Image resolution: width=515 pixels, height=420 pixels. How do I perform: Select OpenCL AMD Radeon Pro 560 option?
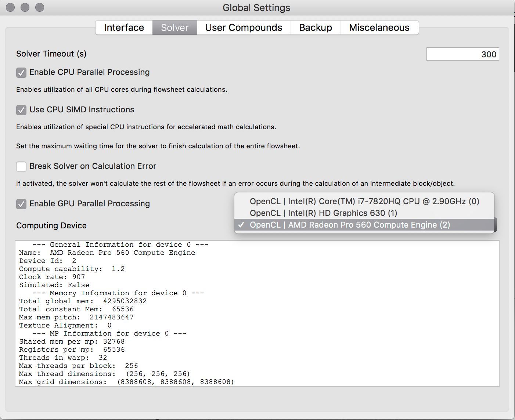pos(364,225)
